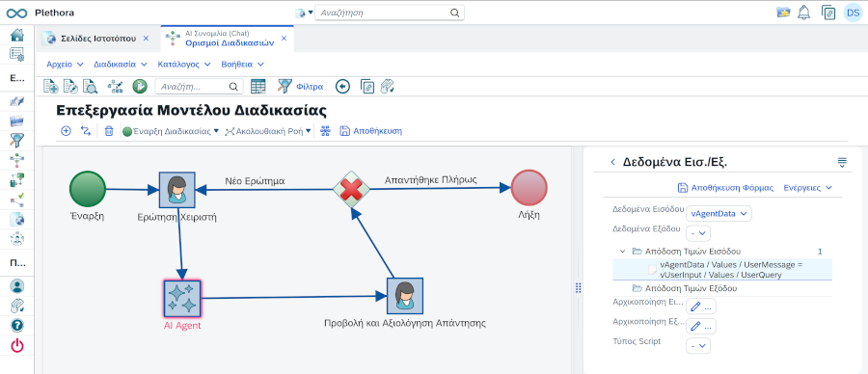Open the process flow diagram sidebar icon
The width and height of the screenshot is (868, 374).
[x=17, y=160]
